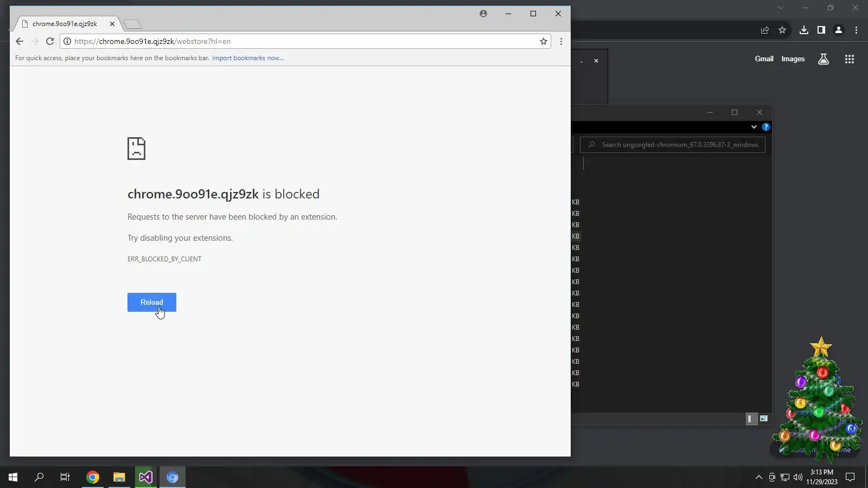Open a new tab in Chromium

132,24
